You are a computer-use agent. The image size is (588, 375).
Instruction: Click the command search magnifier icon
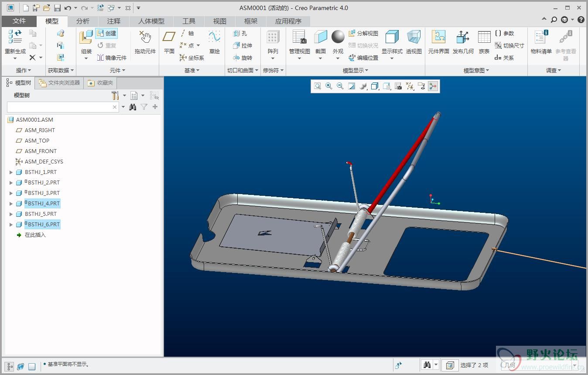[x=554, y=20]
